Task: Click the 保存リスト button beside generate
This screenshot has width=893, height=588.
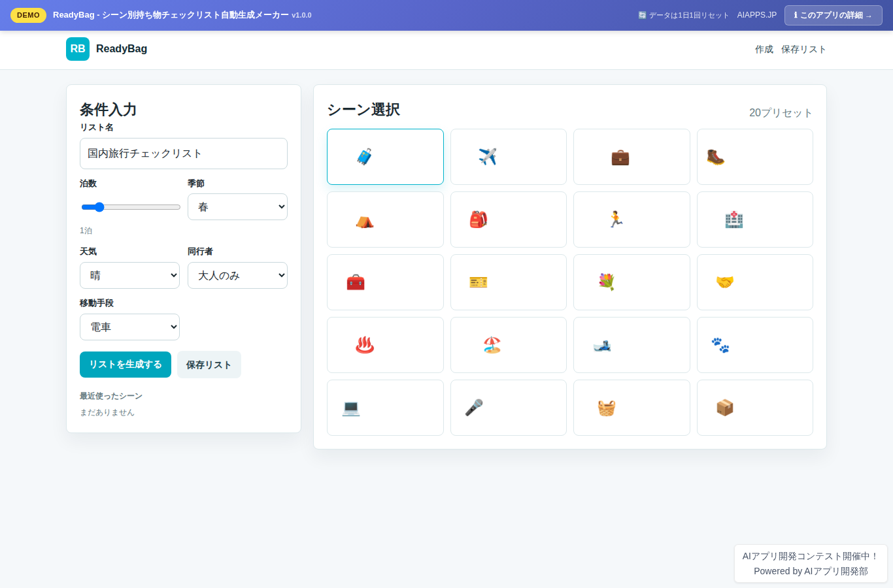Action: 209,365
